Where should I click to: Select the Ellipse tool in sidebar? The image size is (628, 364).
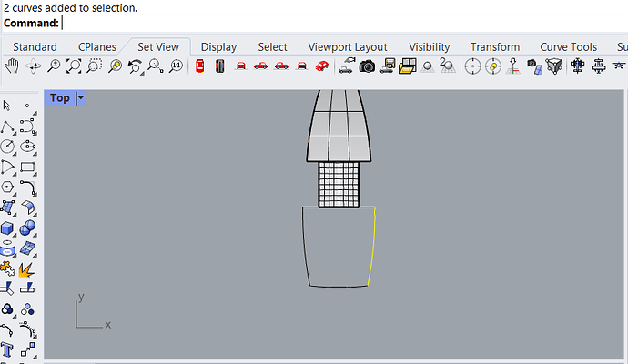pyautogui.click(x=27, y=147)
